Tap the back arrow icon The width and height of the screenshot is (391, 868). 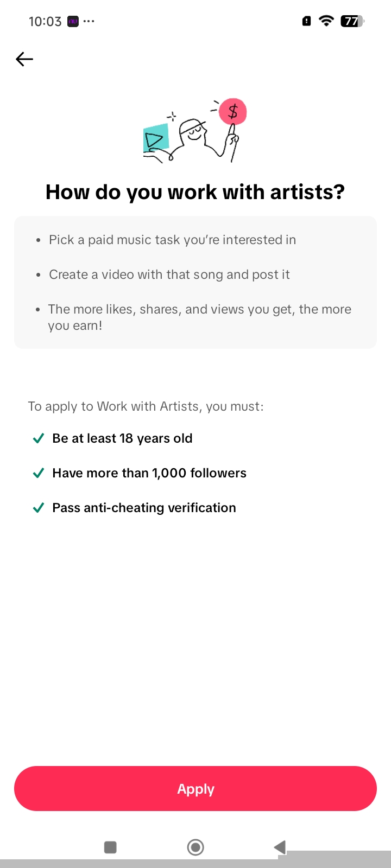(x=24, y=59)
